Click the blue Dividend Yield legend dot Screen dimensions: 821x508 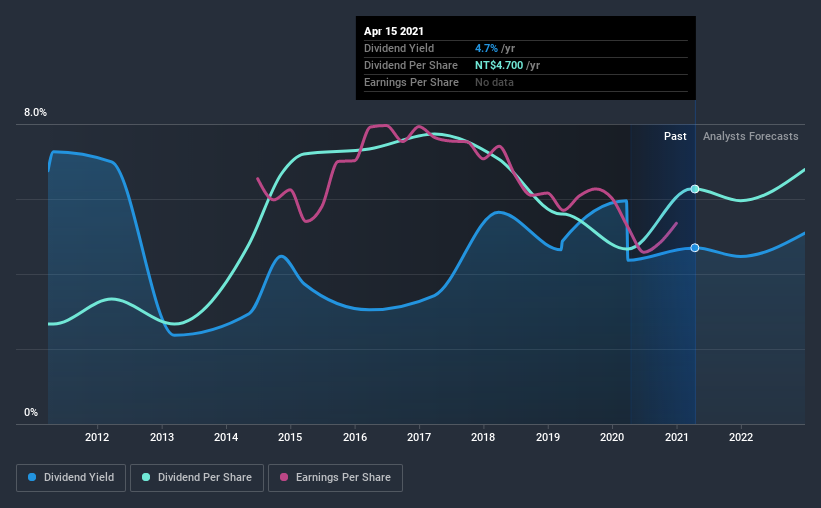[32, 477]
